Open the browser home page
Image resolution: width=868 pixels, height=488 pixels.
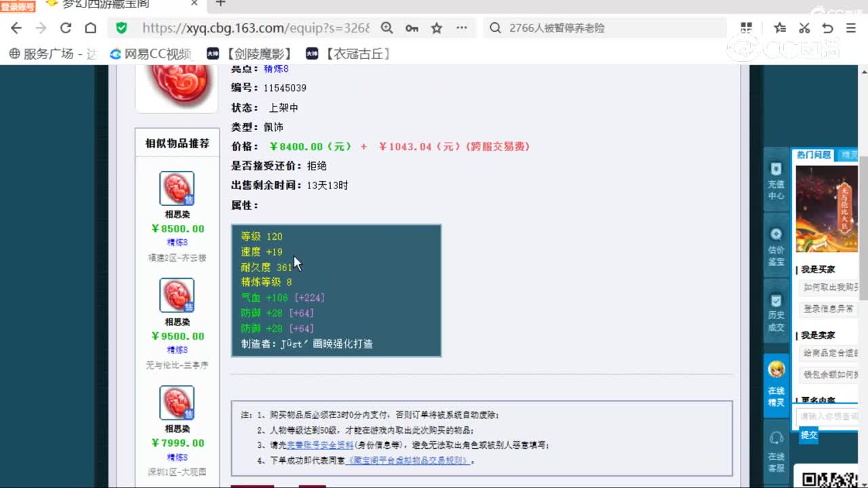click(90, 28)
